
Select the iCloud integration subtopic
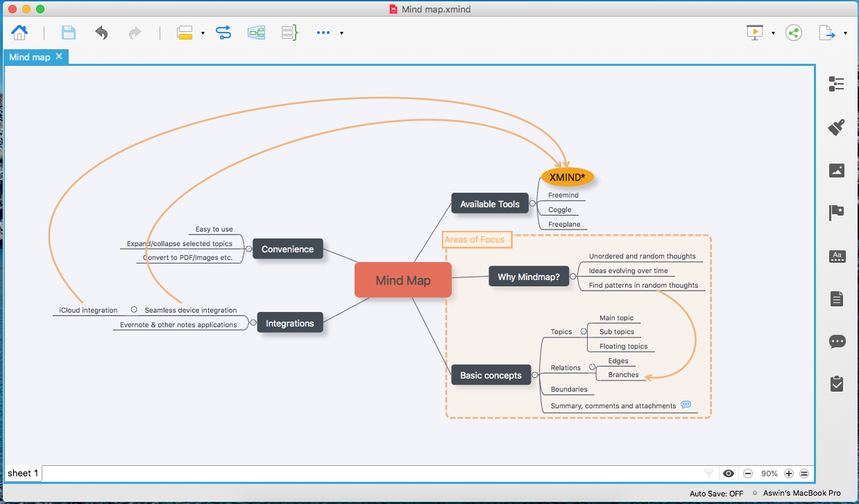88,310
